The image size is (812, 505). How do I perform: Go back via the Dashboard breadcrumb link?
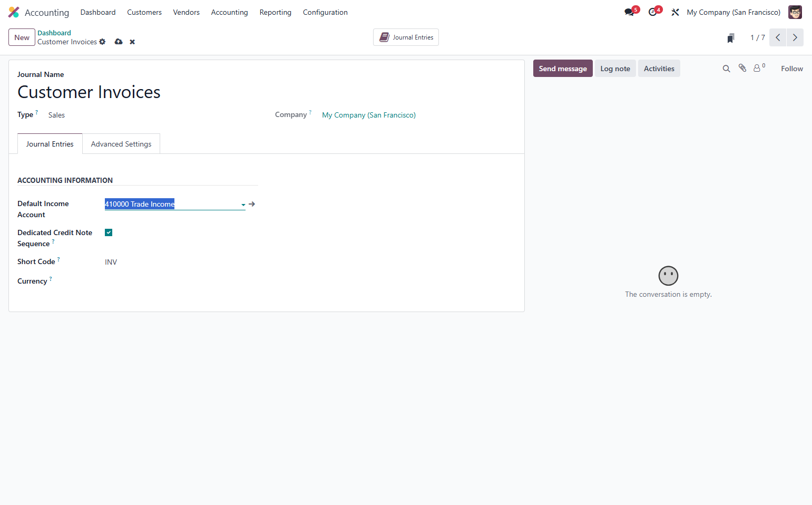[x=54, y=33]
